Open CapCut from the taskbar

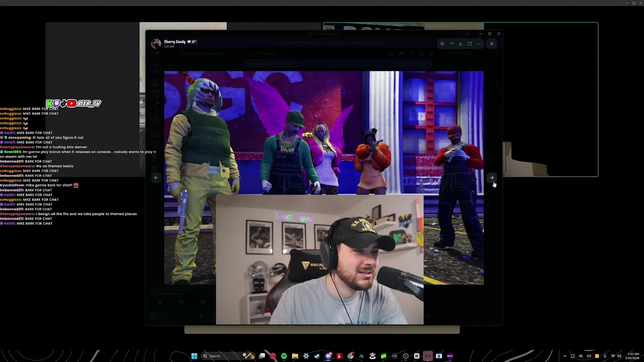tap(416, 356)
